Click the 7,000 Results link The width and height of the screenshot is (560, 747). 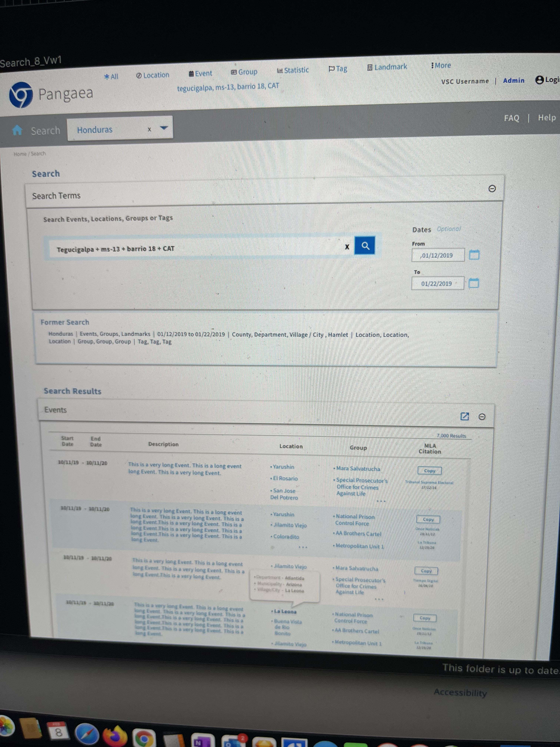coord(451,436)
